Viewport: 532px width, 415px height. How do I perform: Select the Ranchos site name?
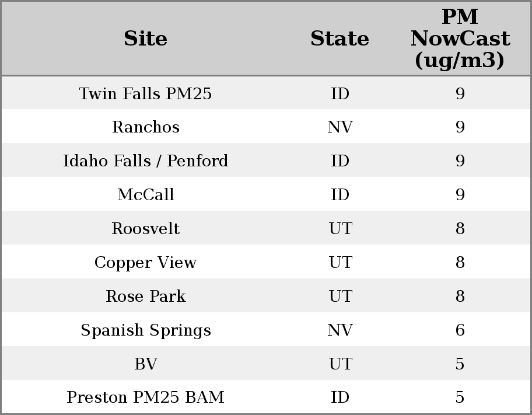[x=145, y=127]
